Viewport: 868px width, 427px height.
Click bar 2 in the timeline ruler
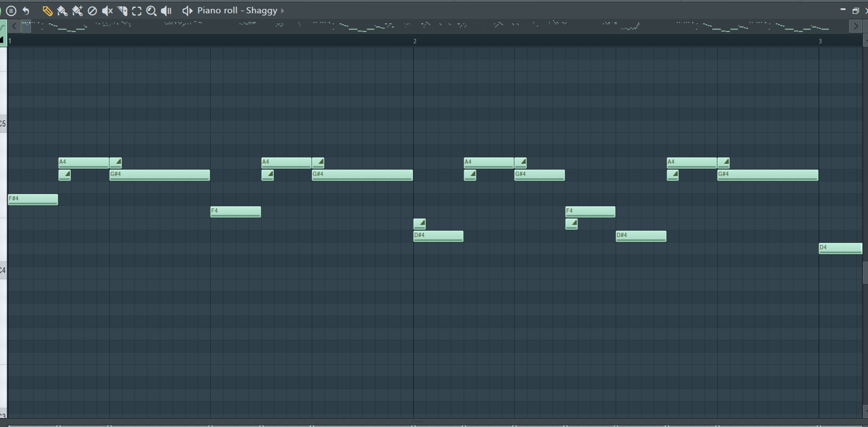click(x=414, y=41)
